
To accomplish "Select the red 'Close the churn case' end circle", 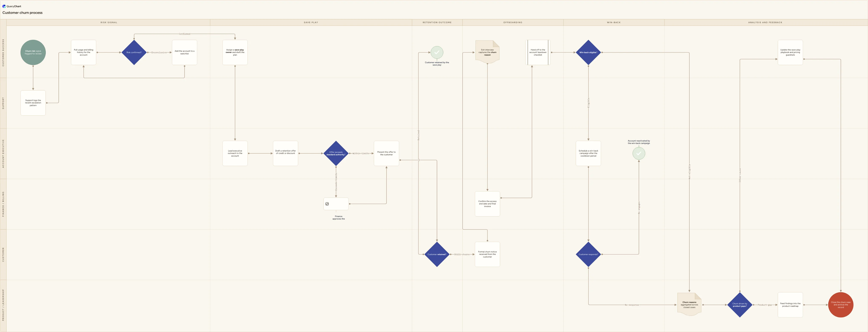I will (840, 305).
